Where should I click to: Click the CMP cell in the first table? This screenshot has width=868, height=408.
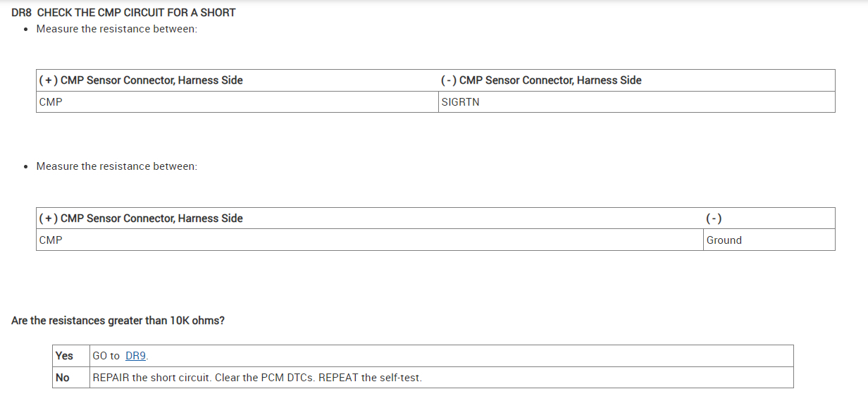[x=51, y=102]
